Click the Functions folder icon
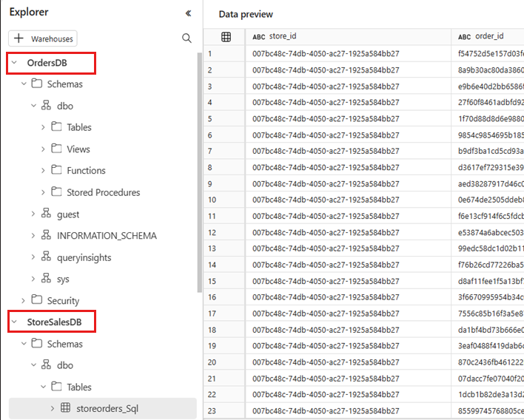The height and width of the screenshot is (420, 524). click(x=56, y=171)
